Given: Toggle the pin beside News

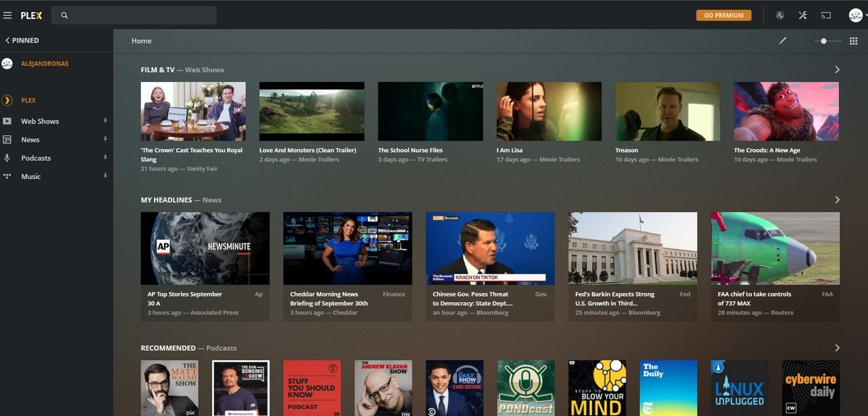Looking at the screenshot, I should coord(105,139).
